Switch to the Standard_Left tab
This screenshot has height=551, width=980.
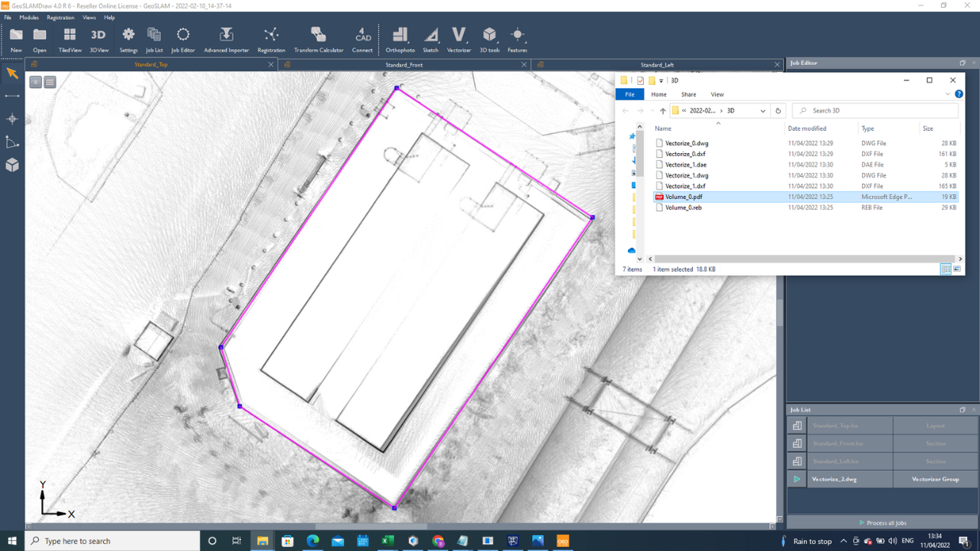657,65
